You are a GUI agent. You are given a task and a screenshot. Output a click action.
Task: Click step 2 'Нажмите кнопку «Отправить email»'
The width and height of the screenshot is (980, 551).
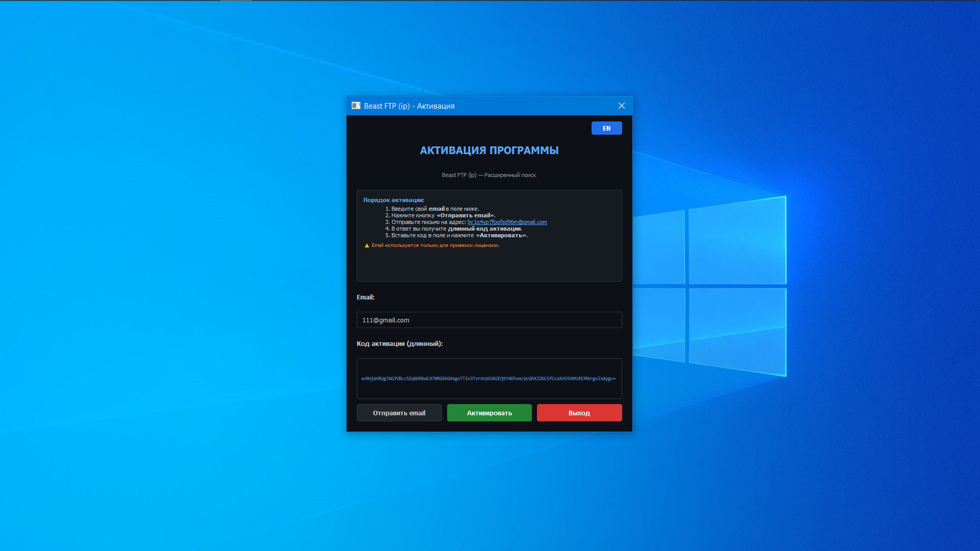pyautogui.click(x=440, y=215)
